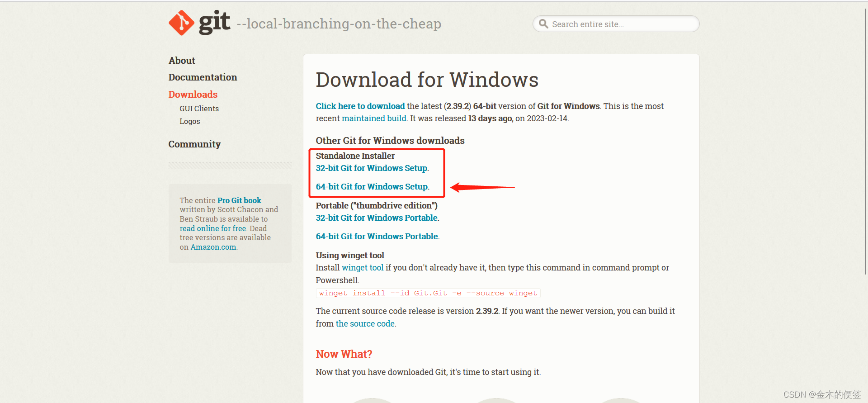Screen dimensions: 868x403
Task: Open the source code link
Action: point(365,323)
